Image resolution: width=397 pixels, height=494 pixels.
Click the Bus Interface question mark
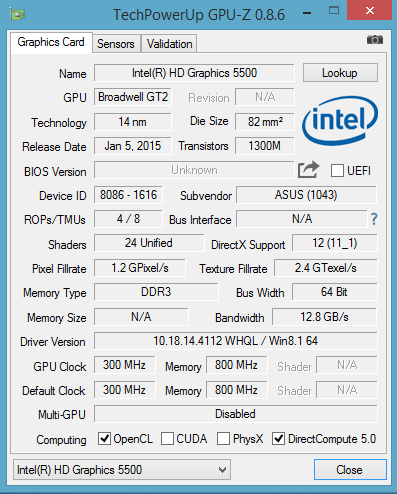(374, 219)
